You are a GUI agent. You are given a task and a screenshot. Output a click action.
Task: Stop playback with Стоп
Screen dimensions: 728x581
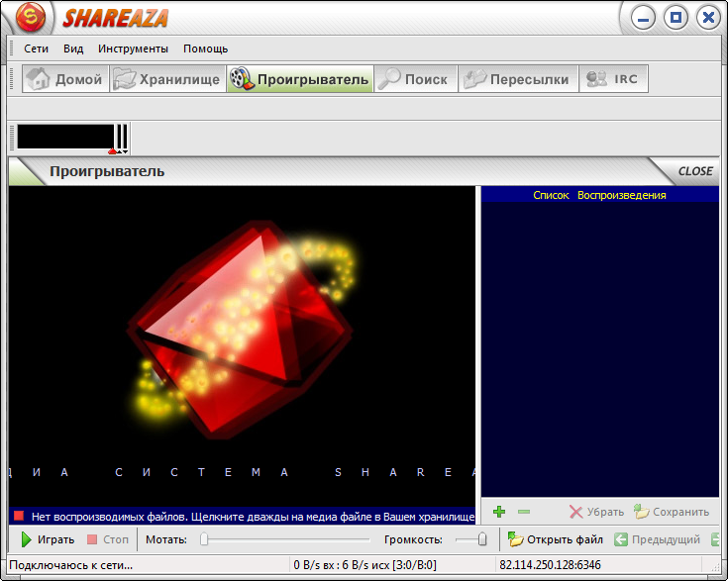coord(108,539)
